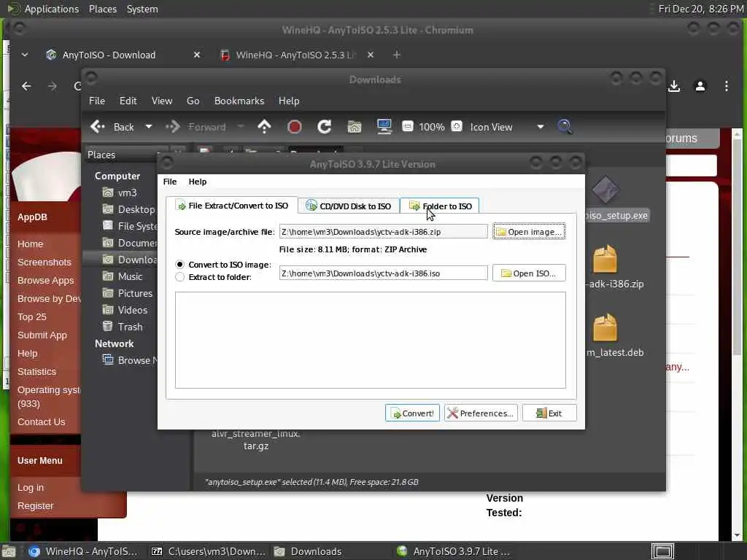The height and width of the screenshot is (560, 747).
Task: Click Log in link on WineHQ
Action: (31, 487)
